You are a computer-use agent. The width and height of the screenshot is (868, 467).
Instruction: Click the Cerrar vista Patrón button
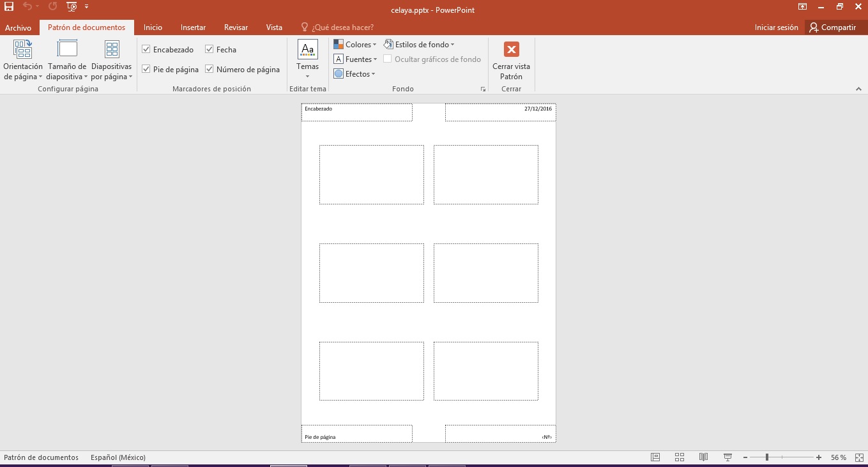click(511, 61)
